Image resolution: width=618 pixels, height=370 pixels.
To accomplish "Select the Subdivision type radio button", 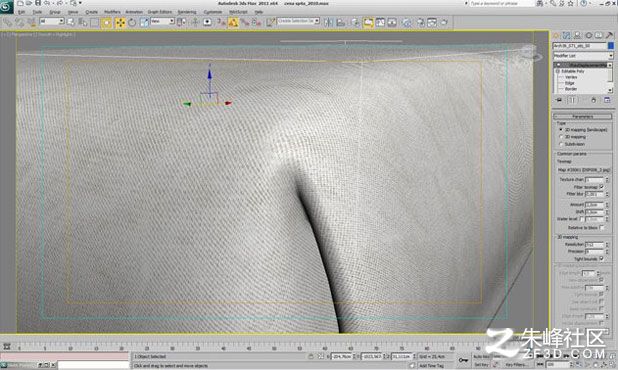I will 561,144.
